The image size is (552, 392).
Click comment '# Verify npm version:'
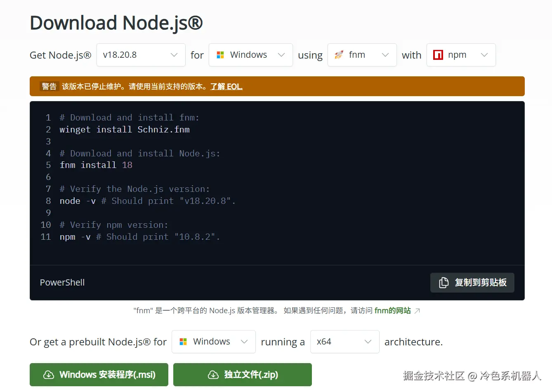(114, 225)
